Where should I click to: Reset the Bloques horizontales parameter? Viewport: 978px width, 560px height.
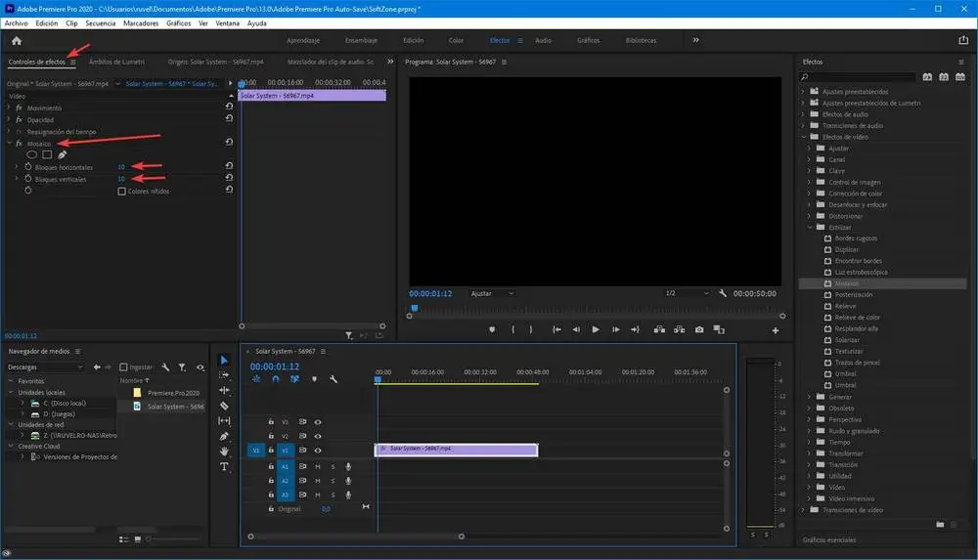click(229, 167)
